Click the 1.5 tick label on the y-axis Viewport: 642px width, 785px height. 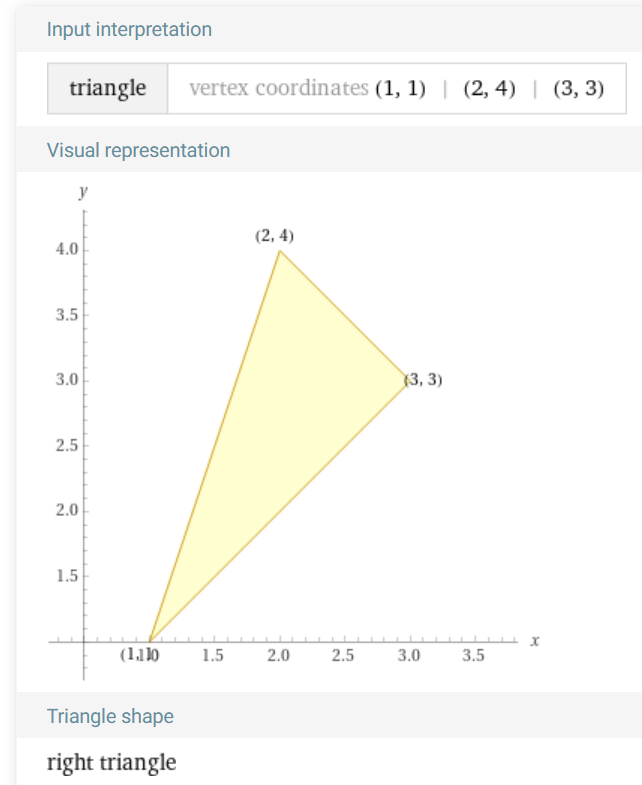[x=66, y=576]
